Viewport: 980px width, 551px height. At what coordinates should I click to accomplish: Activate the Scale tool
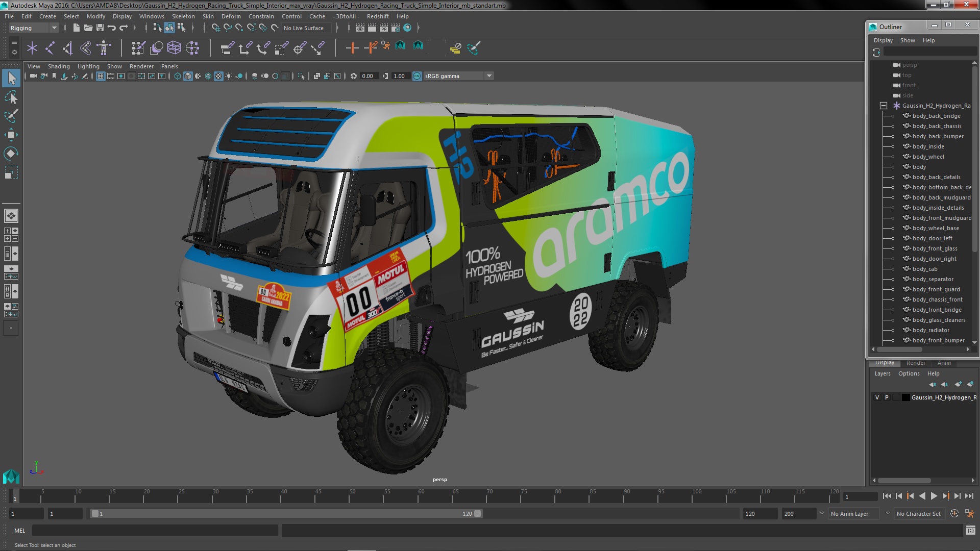click(x=11, y=172)
